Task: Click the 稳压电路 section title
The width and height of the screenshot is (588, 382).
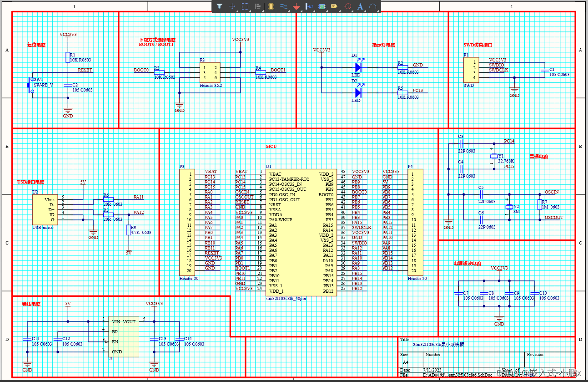Action: pyautogui.click(x=31, y=304)
